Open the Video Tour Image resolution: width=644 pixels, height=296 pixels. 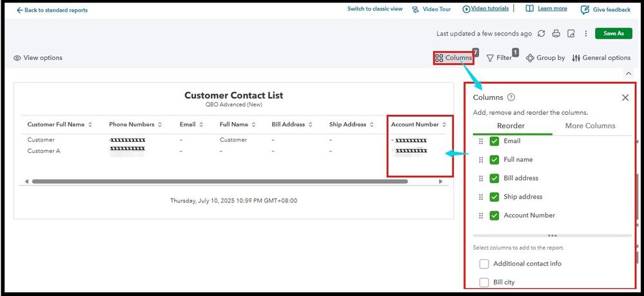431,9
